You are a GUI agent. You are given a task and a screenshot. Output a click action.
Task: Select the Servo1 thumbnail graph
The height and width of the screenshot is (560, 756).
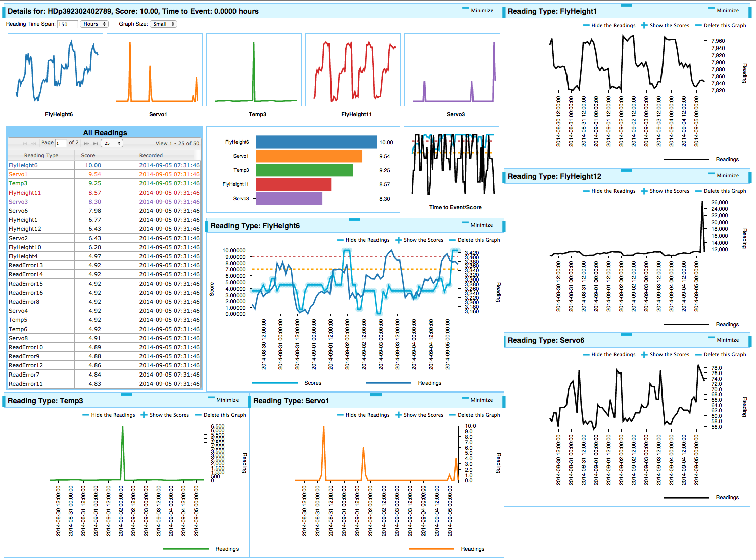[x=155, y=70]
